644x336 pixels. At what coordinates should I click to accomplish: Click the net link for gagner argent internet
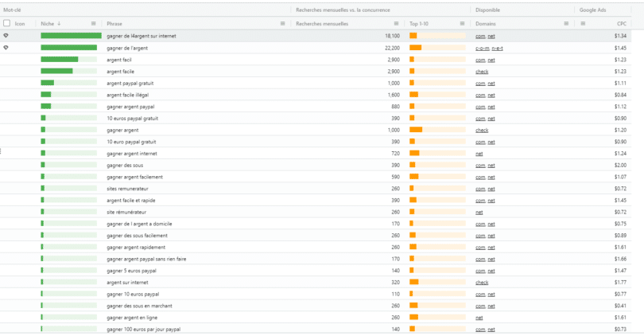pos(479,154)
